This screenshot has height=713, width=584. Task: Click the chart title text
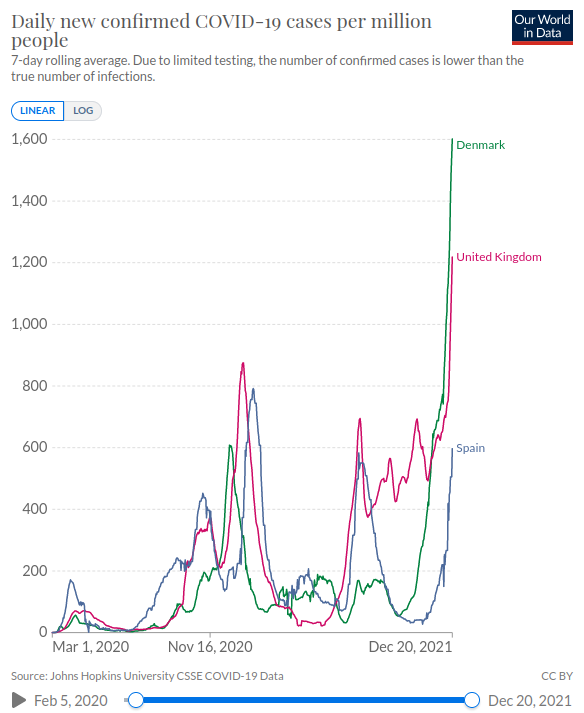222,30
